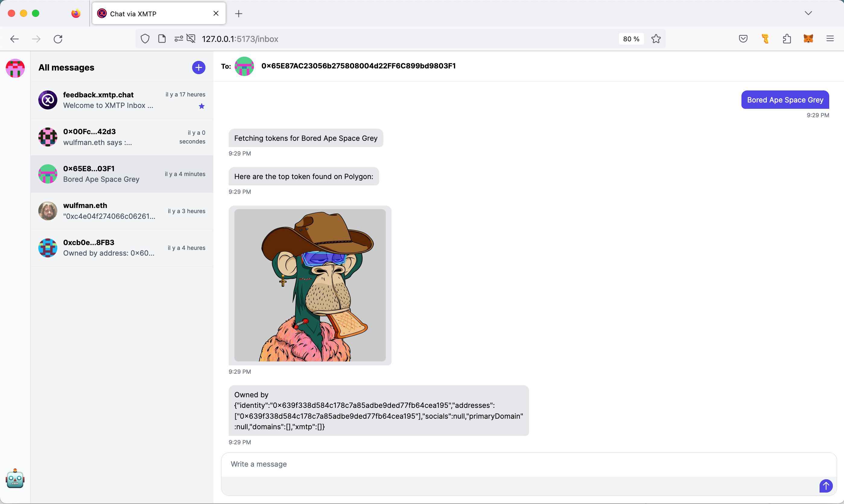Focus the Write a message field
The image size is (844, 504).
click(x=529, y=464)
